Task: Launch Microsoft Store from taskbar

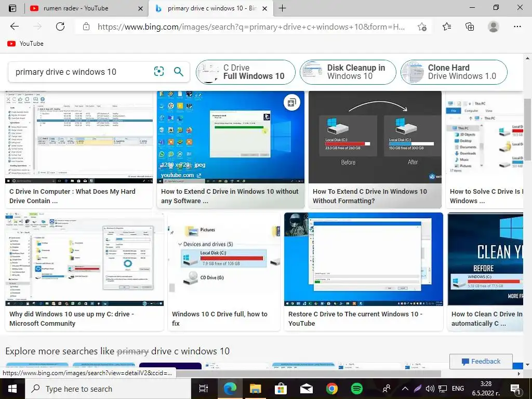Action: tap(281, 389)
